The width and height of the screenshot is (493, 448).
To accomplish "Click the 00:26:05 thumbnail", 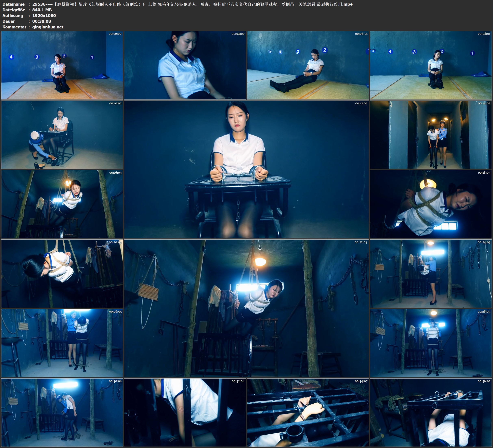I will (x=62, y=343).
